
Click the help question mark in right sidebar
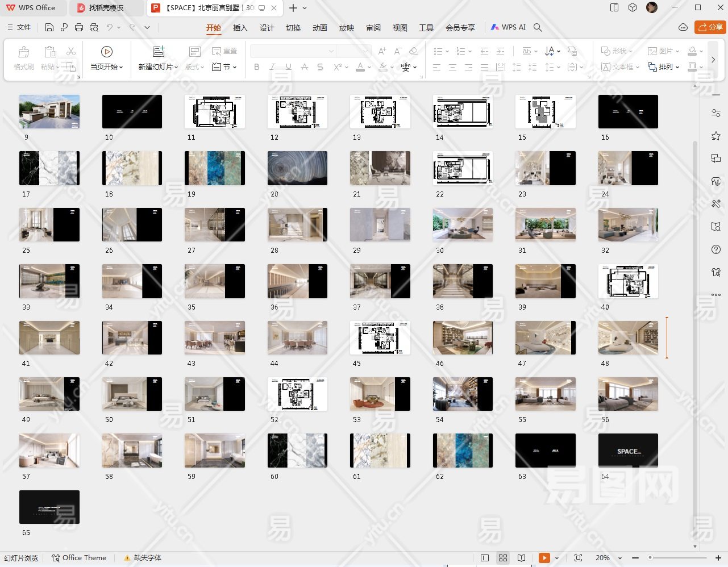pyautogui.click(x=716, y=249)
